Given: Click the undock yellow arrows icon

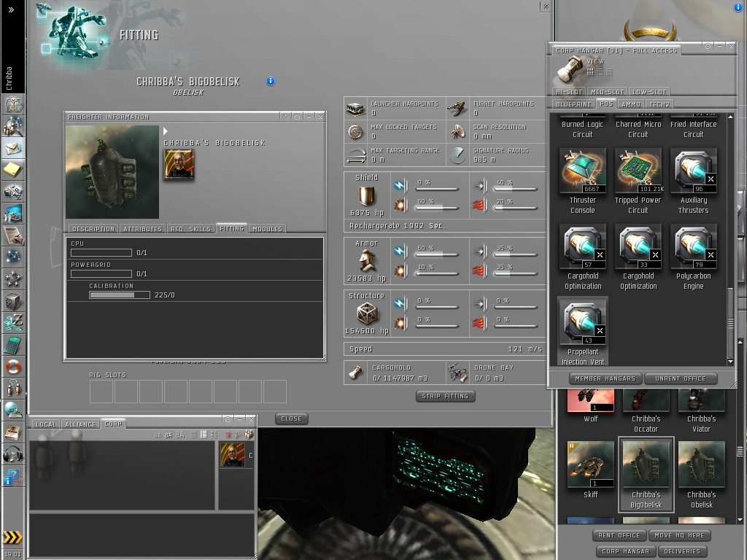Looking at the screenshot, I should [13, 537].
